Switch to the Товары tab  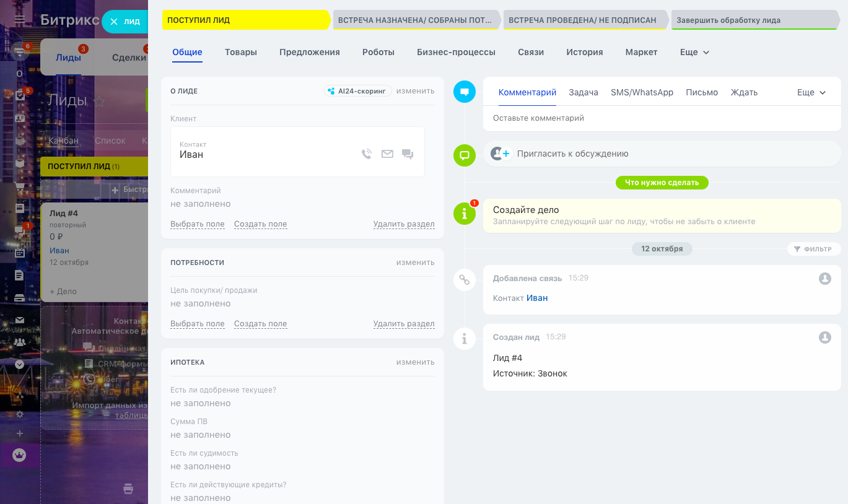click(241, 53)
